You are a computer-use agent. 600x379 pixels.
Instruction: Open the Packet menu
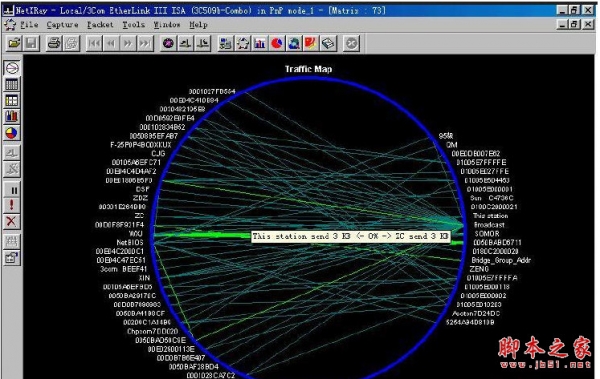click(x=100, y=25)
